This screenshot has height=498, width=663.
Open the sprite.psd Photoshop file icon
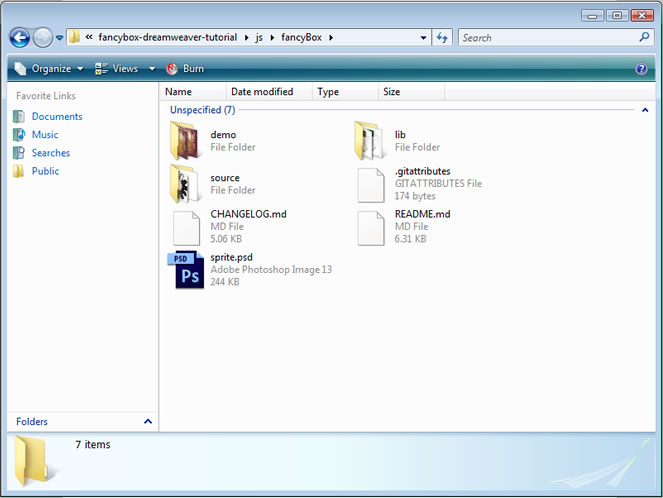click(187, 270)
